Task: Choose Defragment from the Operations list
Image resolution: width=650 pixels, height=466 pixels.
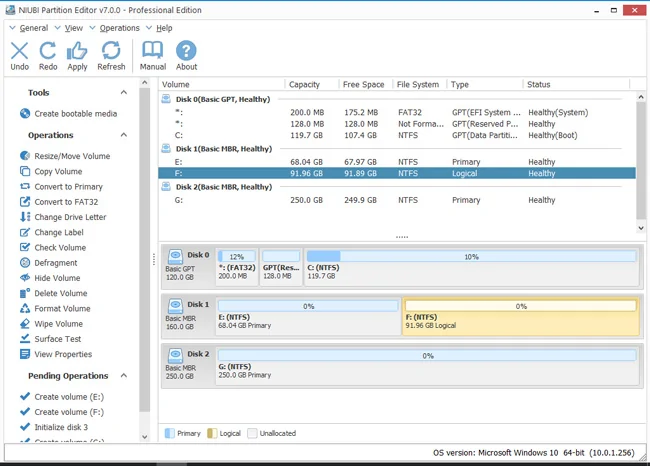Action: [x=56, y=263]
